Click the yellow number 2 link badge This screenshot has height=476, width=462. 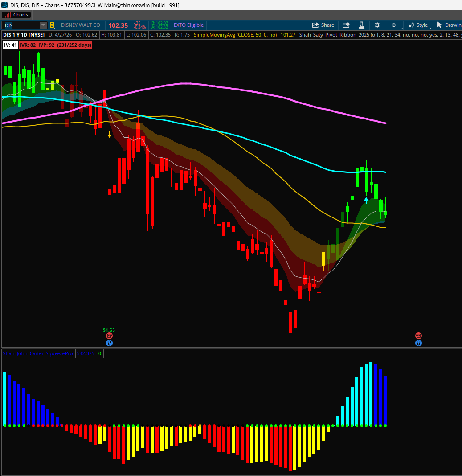52,25
